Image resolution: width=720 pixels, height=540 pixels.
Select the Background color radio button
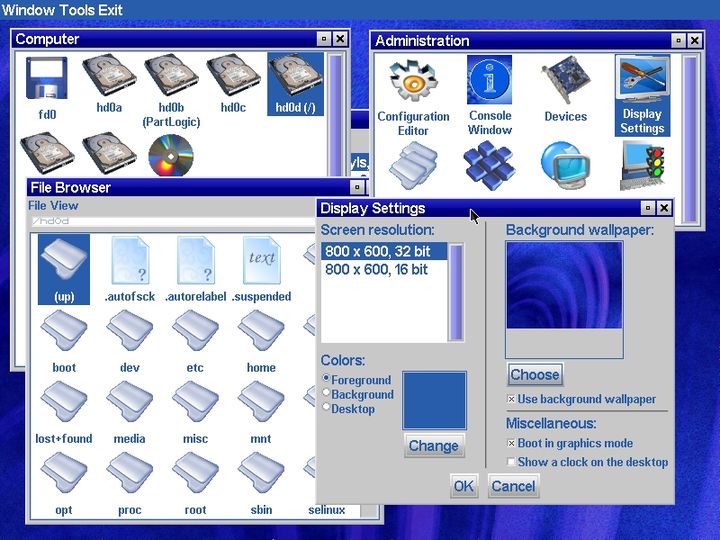click(326, 393)
